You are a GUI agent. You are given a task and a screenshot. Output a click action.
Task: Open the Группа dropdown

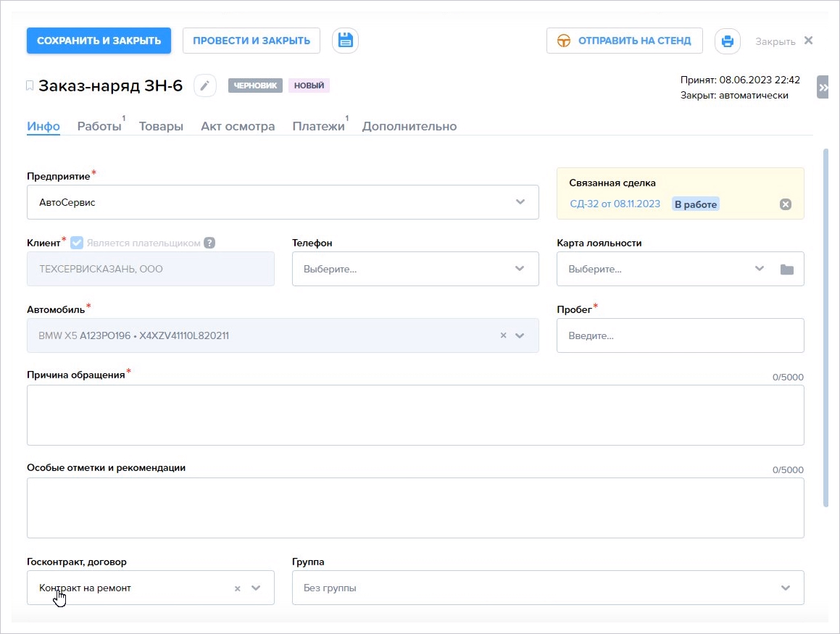point(786,588)
